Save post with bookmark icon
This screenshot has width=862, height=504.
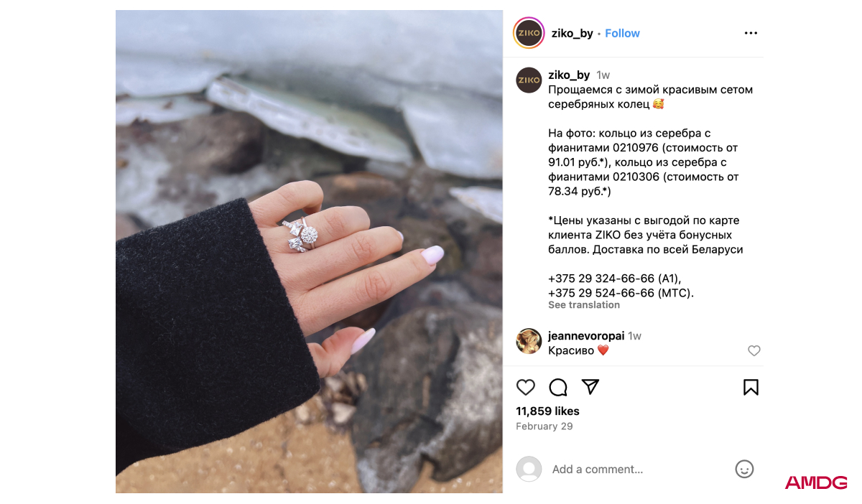(x=751, y=388)
